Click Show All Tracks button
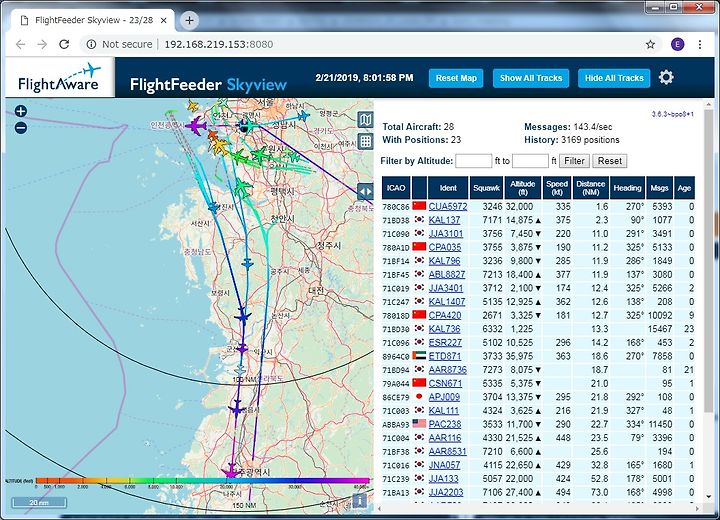This screenshot has height=520, width=720. pos(531,78)
